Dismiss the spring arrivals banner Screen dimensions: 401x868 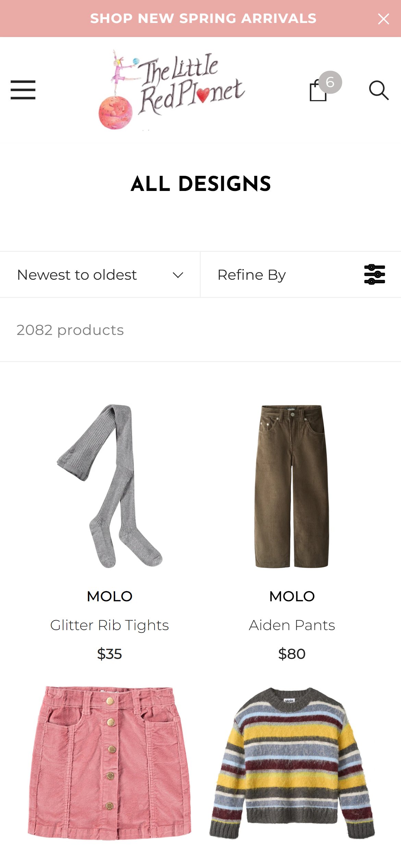[384, 19]
